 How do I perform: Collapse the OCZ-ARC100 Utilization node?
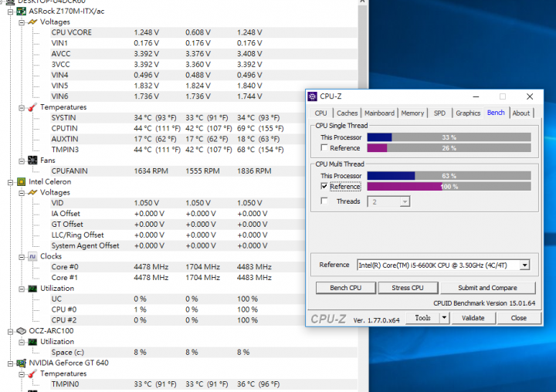click(x=22, y=342)
